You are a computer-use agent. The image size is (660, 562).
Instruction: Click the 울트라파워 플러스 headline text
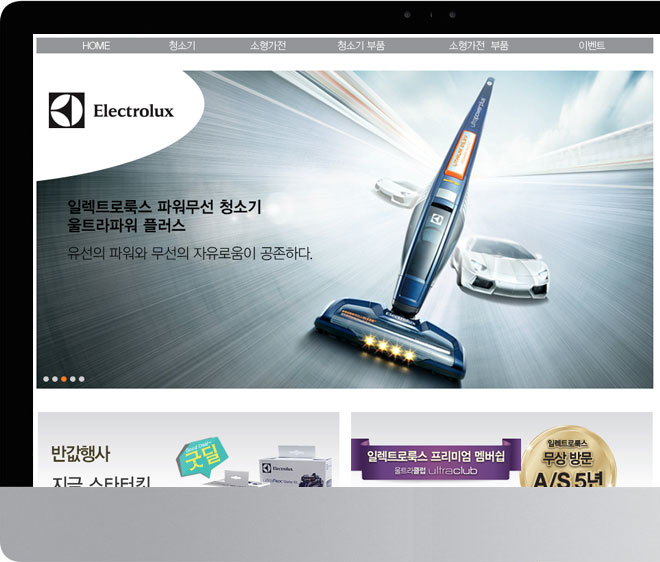126,225
